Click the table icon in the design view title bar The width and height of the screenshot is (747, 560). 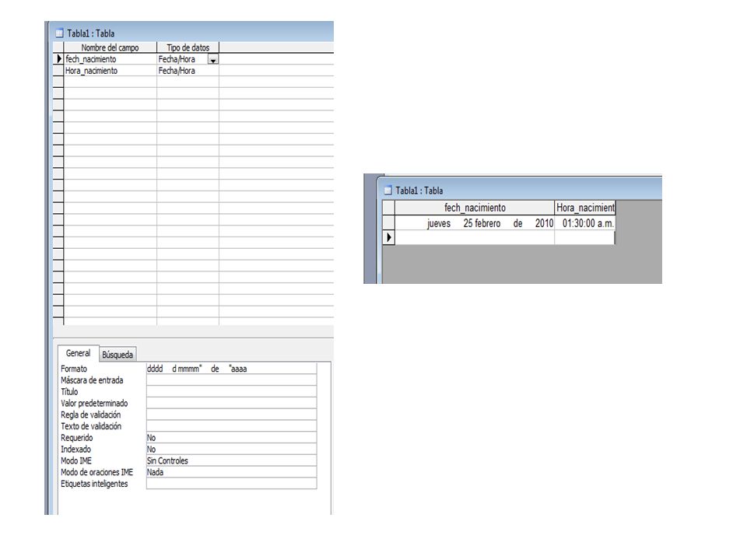pyautogui.click(x=59, y=33)
